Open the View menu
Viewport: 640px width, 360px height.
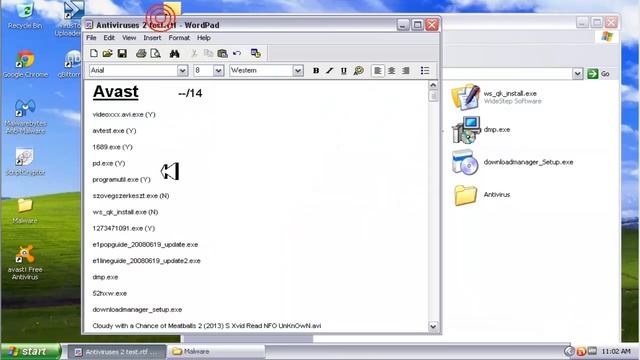pos(129,38)
